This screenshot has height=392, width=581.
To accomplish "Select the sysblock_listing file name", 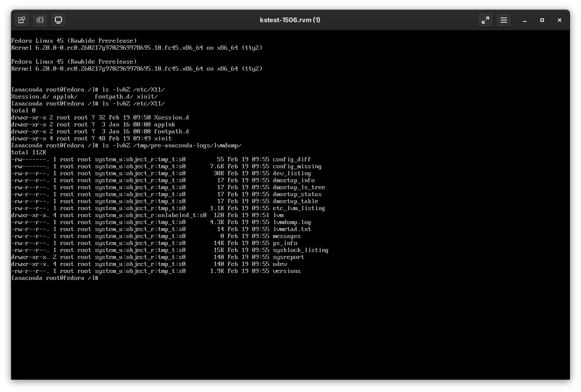I will [x=301, y=250].
